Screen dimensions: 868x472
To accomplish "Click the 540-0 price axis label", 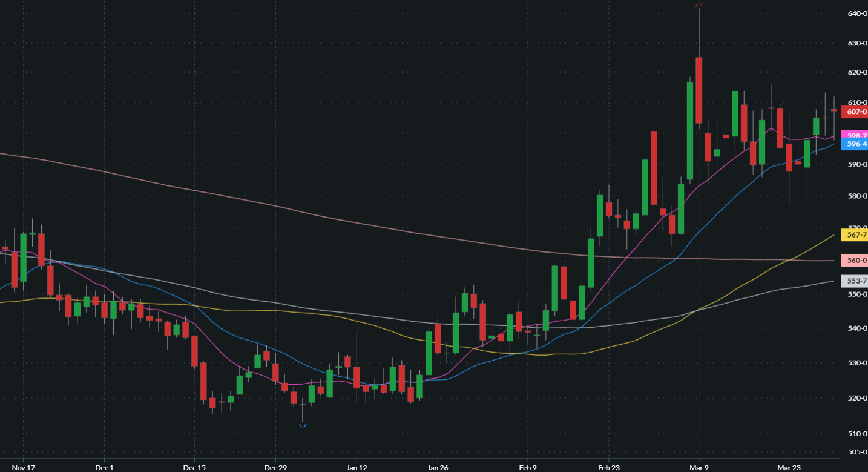I will [858, 328].
